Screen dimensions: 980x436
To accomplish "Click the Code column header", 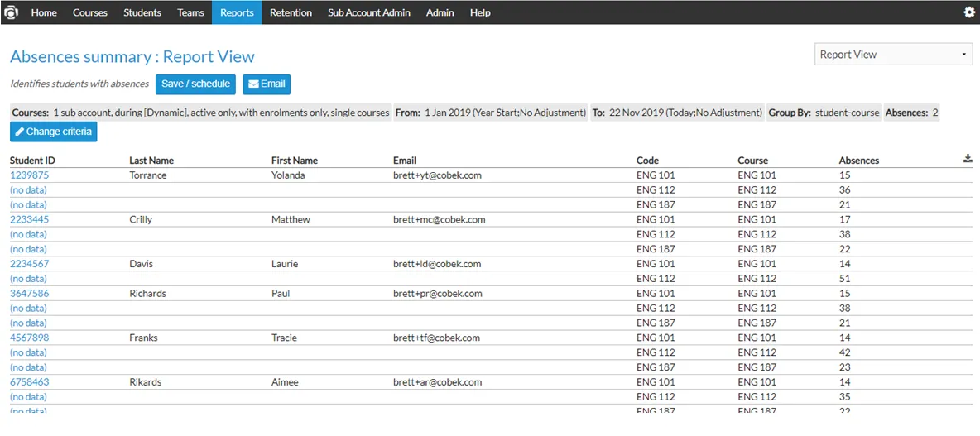I will coord(647,161).
